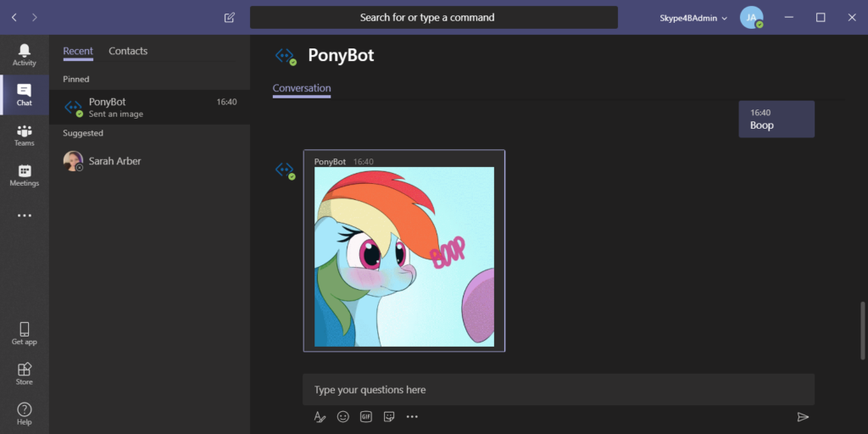This screenshot has height=434, width=868.
Task: Open the Store
Action: tap(25, 374)
